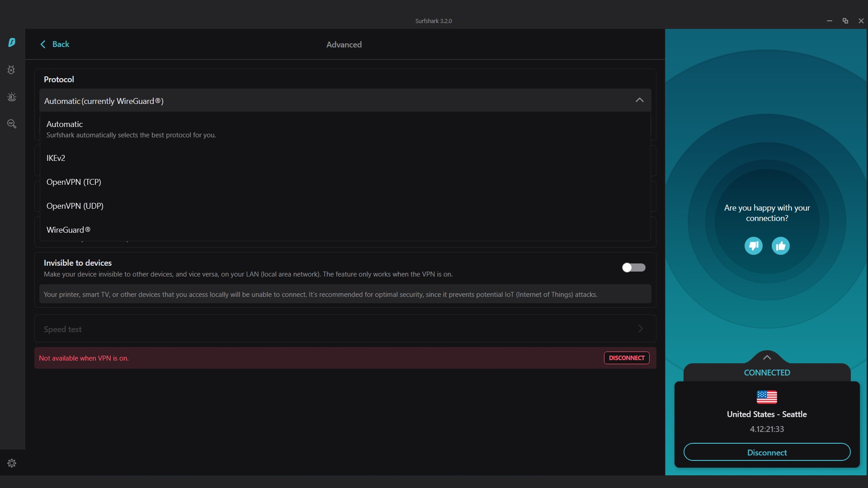Image resolution: width=868 pixels, height=488 pixels.
Task: Open the Surfshark logo home tab
Action: click(x=12, y=42)
